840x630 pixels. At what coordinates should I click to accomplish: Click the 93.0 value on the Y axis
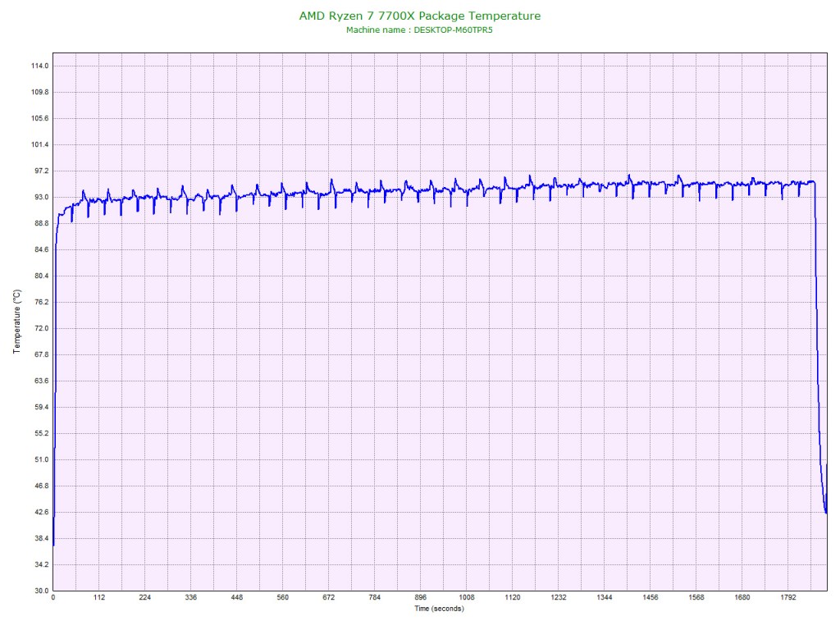tap(39, 197)
